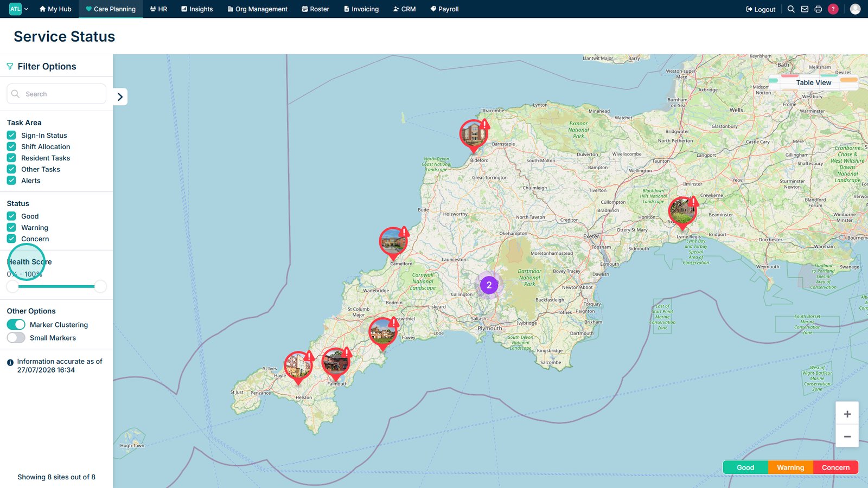868x488 pixels.
Task: Uncheck Alerts checkbox
Action: coord(11,181)
